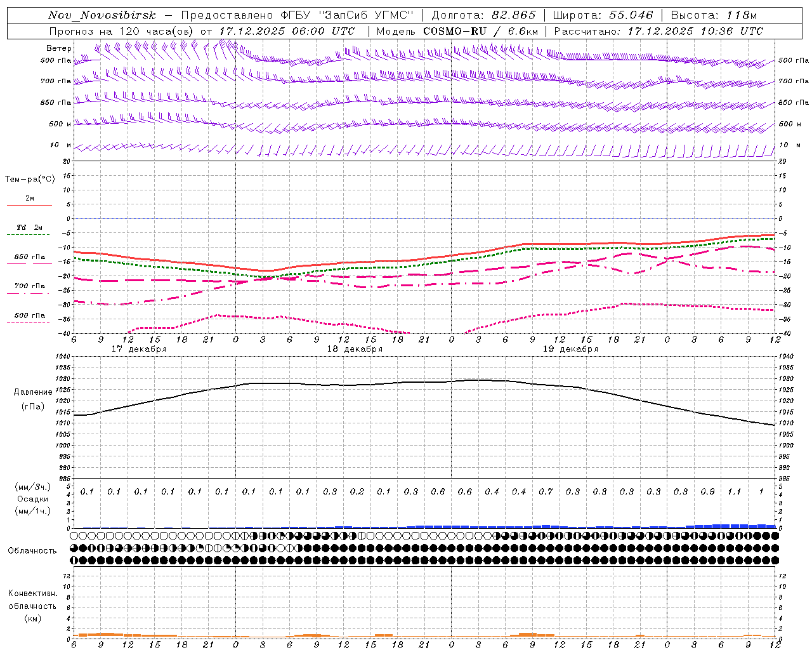The image size is (812, 650).
Task: Click the 'Модель COSMO-RU / 6.6км' label
Action: 457,31
